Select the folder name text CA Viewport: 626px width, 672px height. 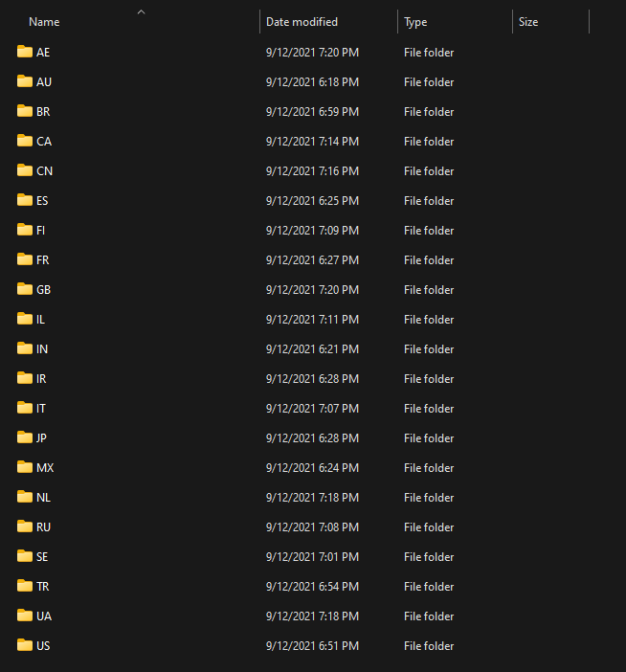(44, 141)
